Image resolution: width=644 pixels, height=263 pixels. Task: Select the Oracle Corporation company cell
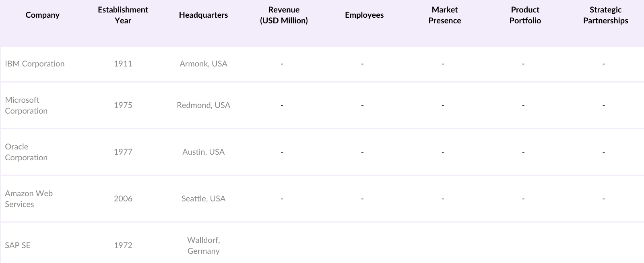coord(26,152)
